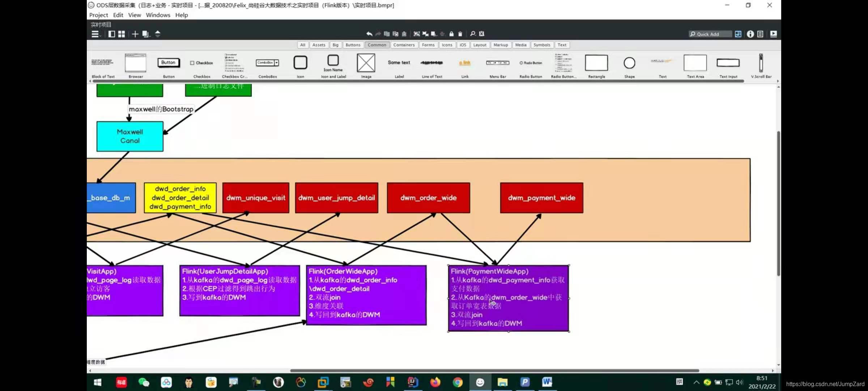Switch to the Containers library tab
Viewport: 868px width, 391px height.
click(x=404, y=45)
